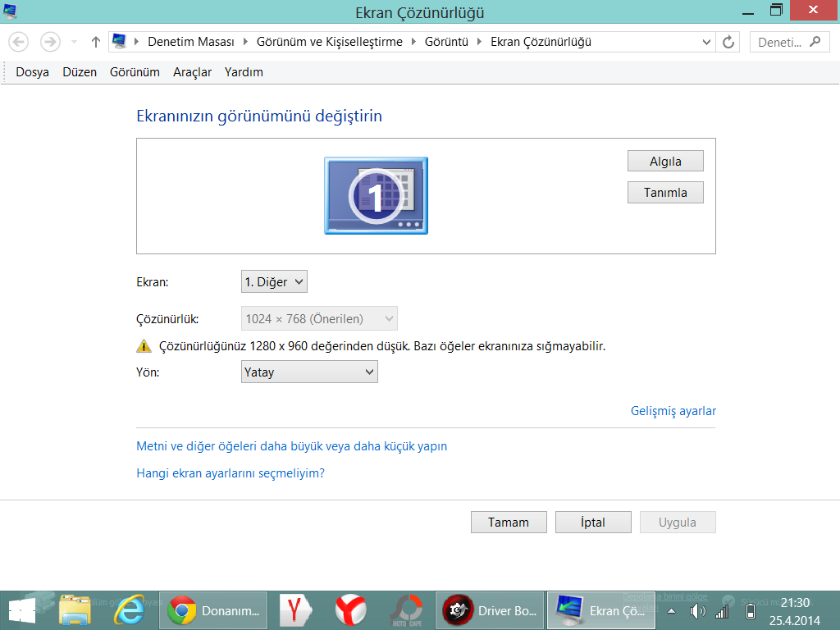Image resolution: width=840 pixels, height=630 pixels.
Task: Open the Düzen menu
Action: tap(80, 72)
